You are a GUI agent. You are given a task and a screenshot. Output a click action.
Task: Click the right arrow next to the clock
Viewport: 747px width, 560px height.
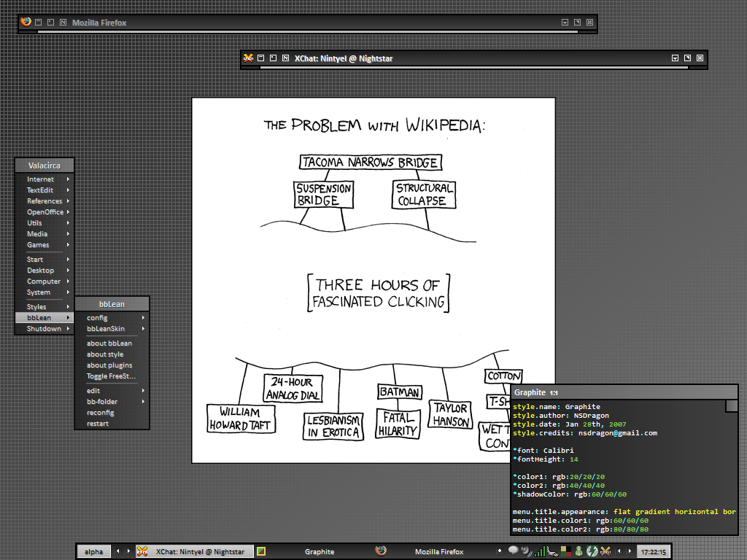pos(630,551)
